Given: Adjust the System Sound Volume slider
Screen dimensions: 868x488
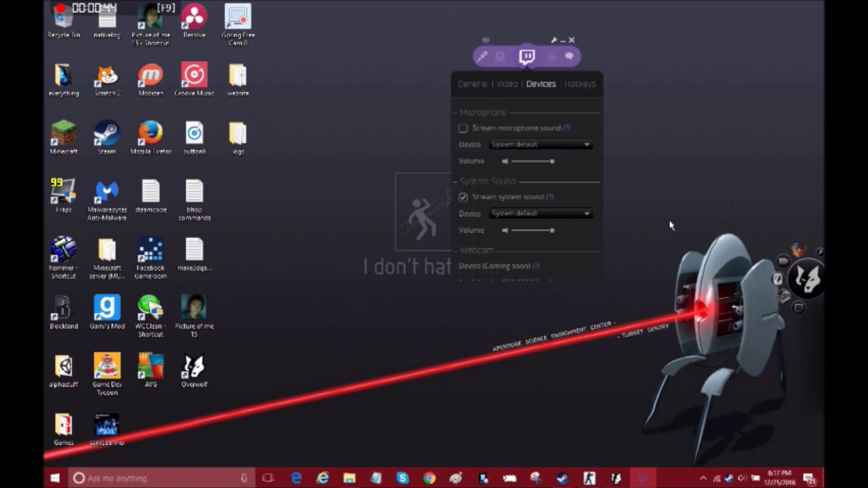Looking at the screenshot, I should pos(532,230).
